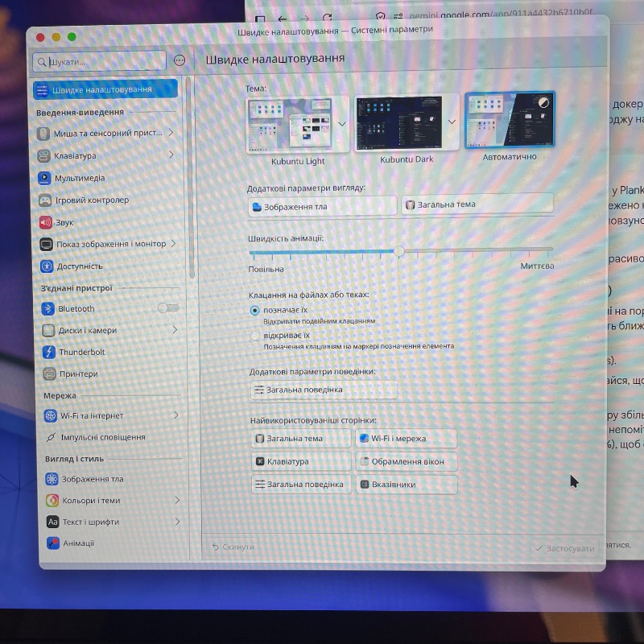Click the Текст і шрифти Aa icon
This screenshot has width=644, height=644.
click(52, 522)
